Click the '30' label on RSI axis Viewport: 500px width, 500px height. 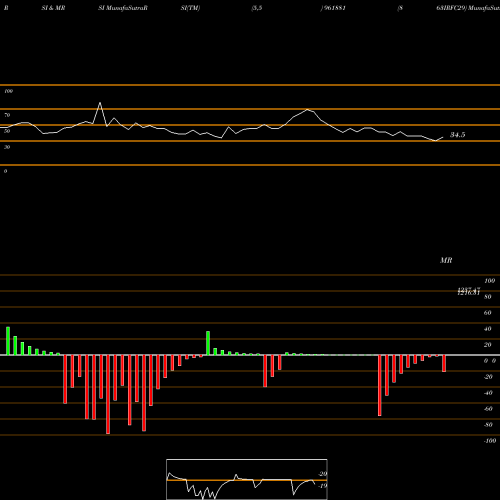click(x=7, y=147)
